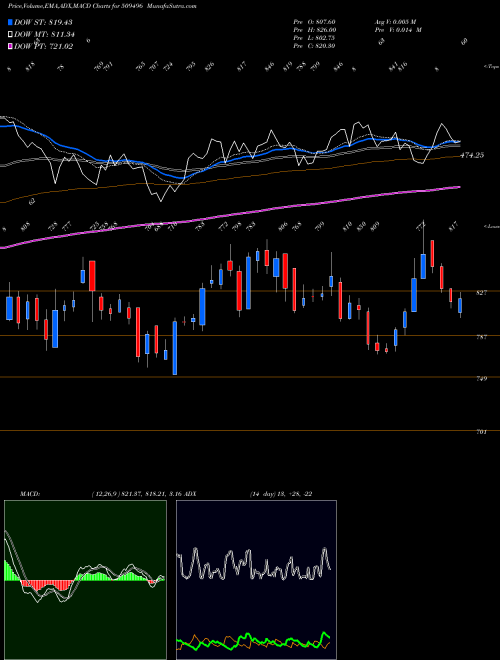Click the 'Pre H: 826.00' high value
Image resolution: width=500 pixels, height=660 pixels.
315,30
